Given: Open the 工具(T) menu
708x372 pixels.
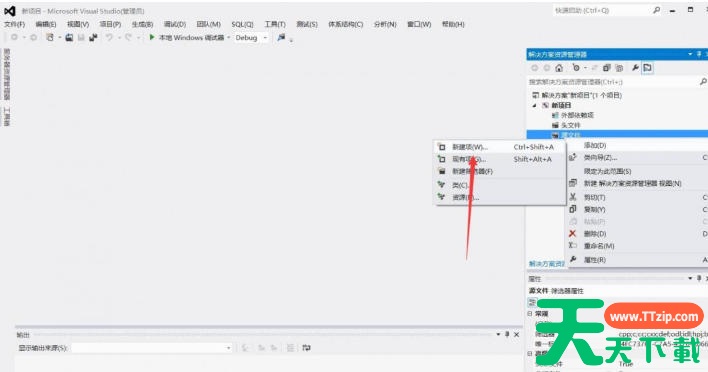Looking at the screenshot, I should click(x=275, y=24).
